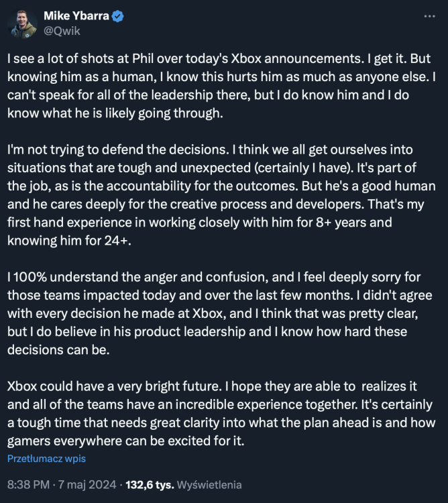The height and width of the screenshot is (503, 448).
Task: Click the line starting "Xbox could have a very bright"
Action: 212,386
